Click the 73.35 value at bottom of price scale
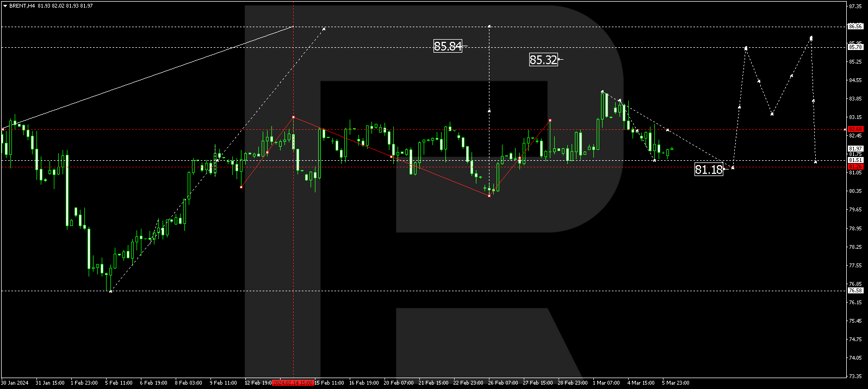The width and height of the screenshot is (868, 389). coord(855,376)
